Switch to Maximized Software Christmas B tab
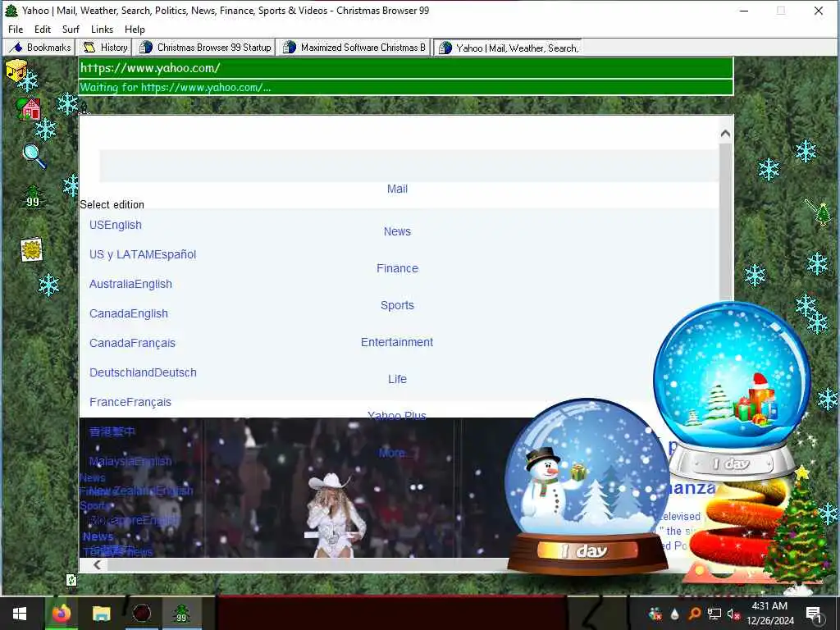840x630 pixels. (x=354, y=47)
